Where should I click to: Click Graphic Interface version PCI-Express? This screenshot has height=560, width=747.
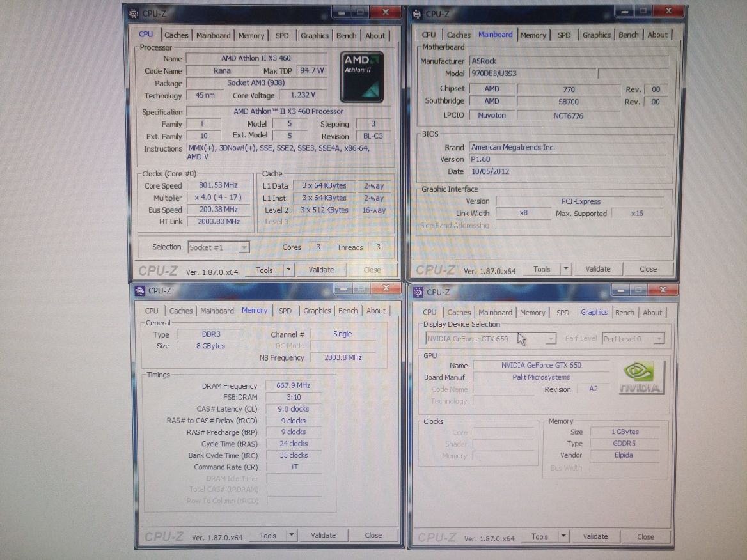pos(581,201)
